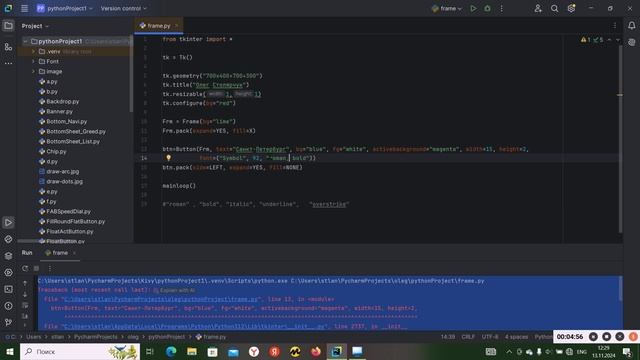Viewport: 640px width, 360px height.
Task: Click the lightbulb quick-fix icon
Action: click(169, 158)
